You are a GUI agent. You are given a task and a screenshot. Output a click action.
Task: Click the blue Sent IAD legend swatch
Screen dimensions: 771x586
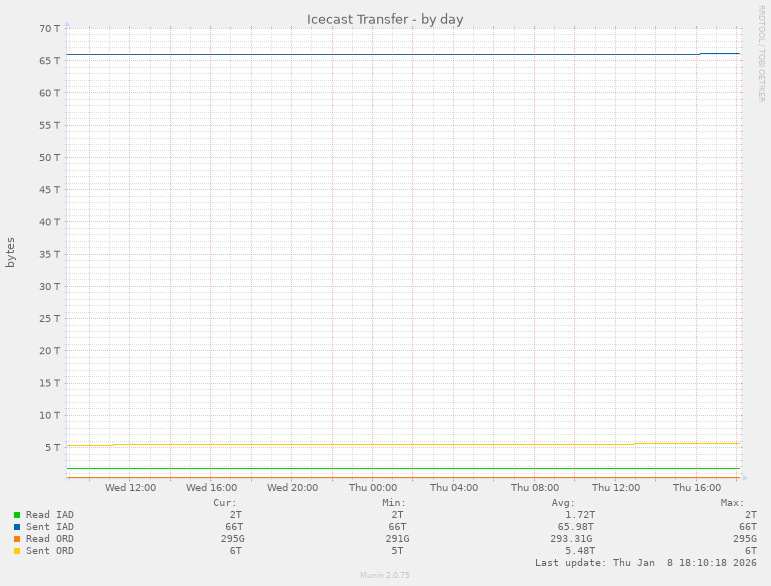click(x=17, y=527)
